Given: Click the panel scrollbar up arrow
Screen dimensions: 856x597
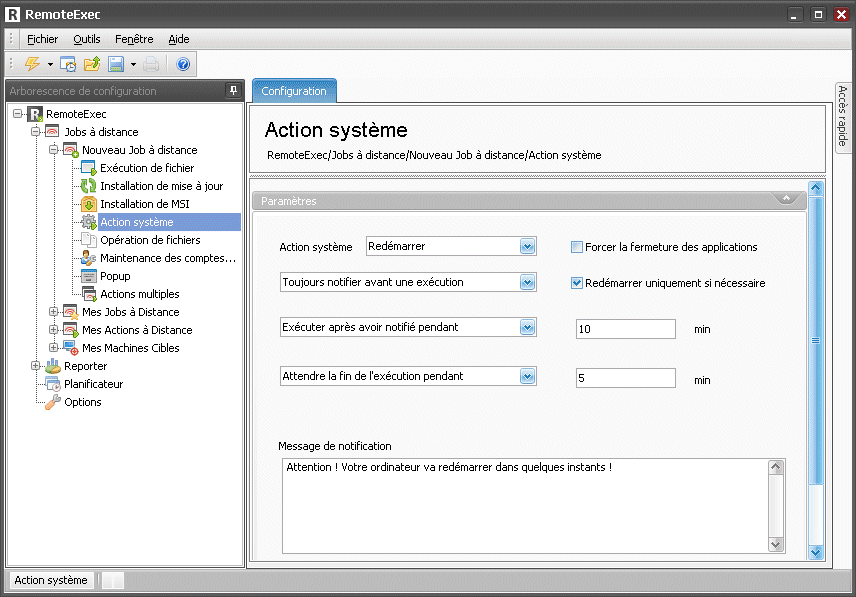Looking at the screenshot, I should [816, 188].
